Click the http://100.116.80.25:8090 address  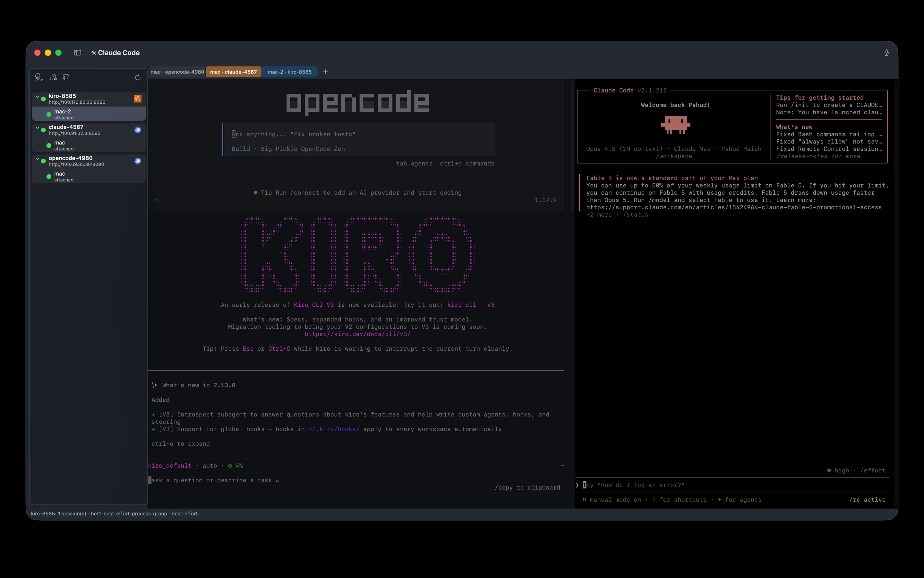(77, 102)
